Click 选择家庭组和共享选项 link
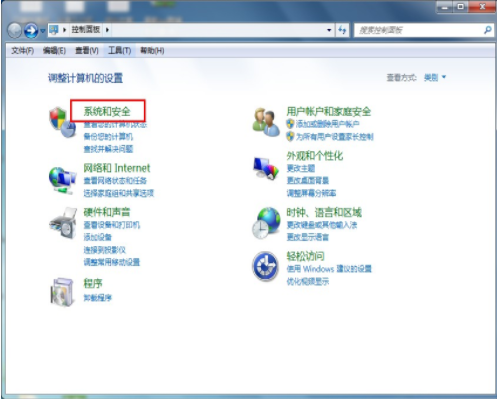The image size is (497, 399). (x=118, y=193)
